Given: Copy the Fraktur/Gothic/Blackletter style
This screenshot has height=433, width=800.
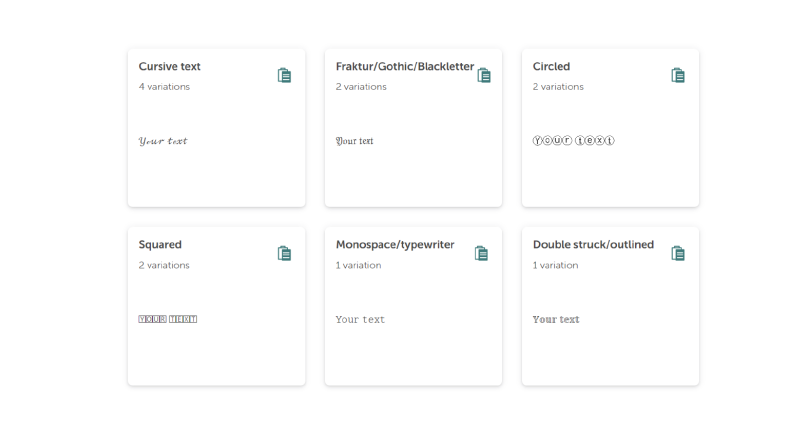Looking at the screenshot, I should tap(484, 75).
